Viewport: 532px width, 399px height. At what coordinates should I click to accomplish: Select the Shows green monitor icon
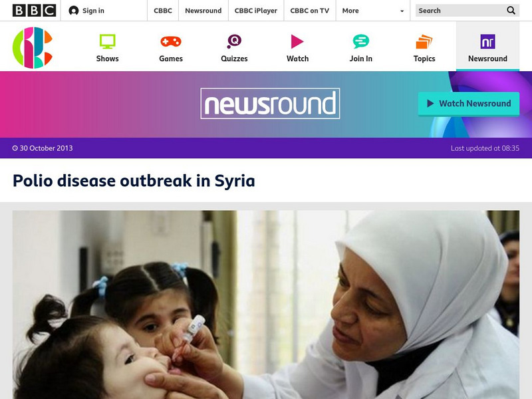pos(107,41)
